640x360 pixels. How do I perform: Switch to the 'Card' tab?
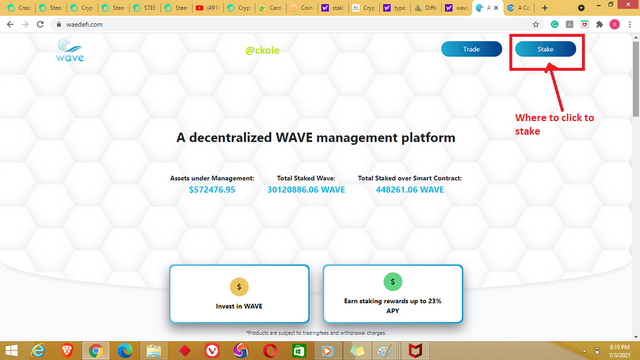pos(270,8)
